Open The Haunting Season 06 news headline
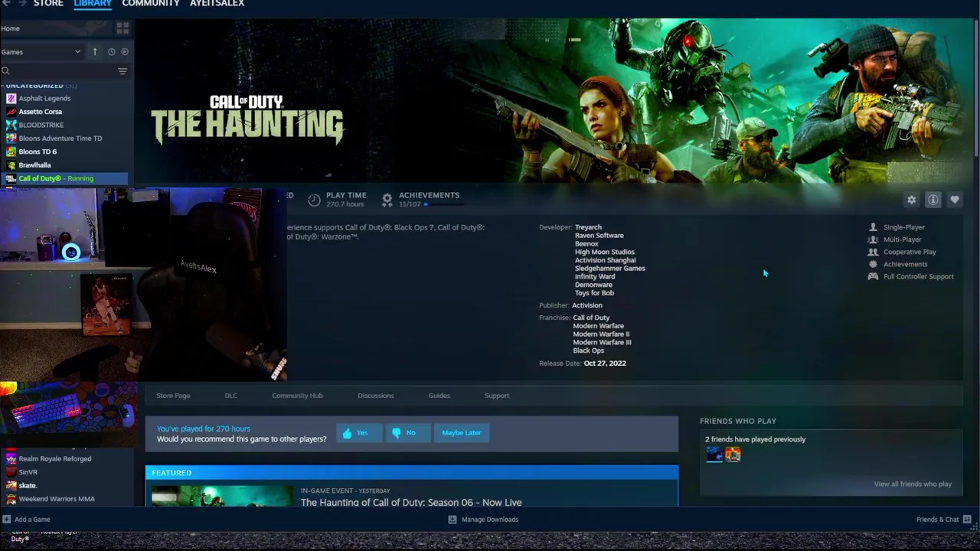This screenshot has height=551, width=980. 411,503
